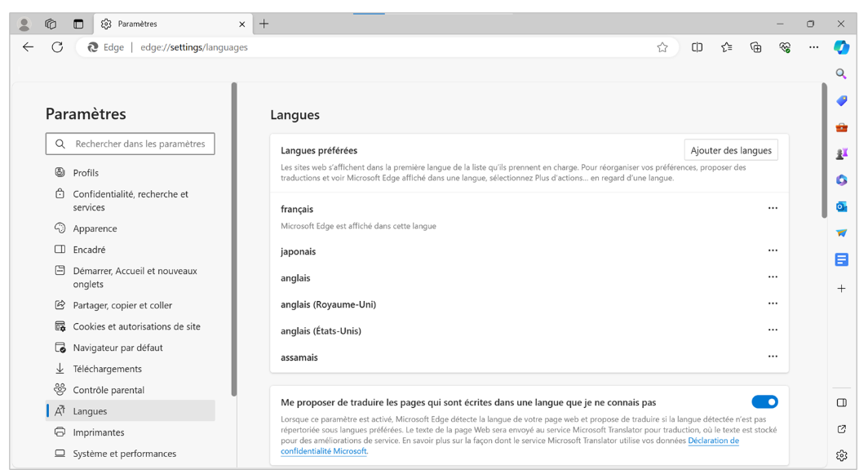Click the left navigation pane scrollbar
The height and width of the screenshot is (474, 868).
coord(234,239)
